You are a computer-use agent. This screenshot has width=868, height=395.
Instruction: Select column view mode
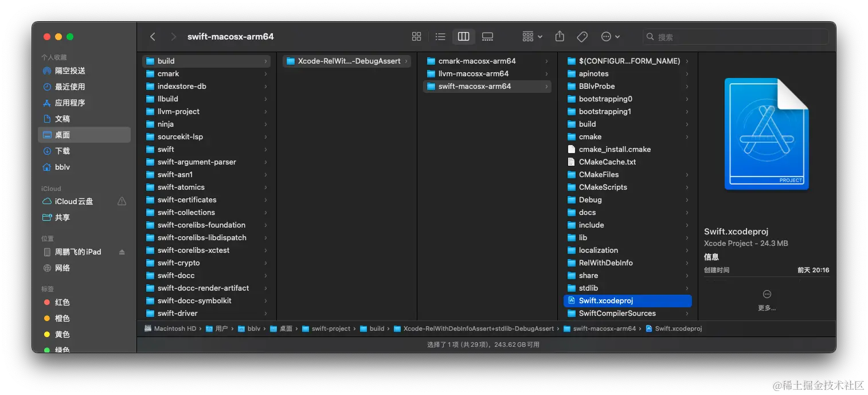click(x=464, y=37)
